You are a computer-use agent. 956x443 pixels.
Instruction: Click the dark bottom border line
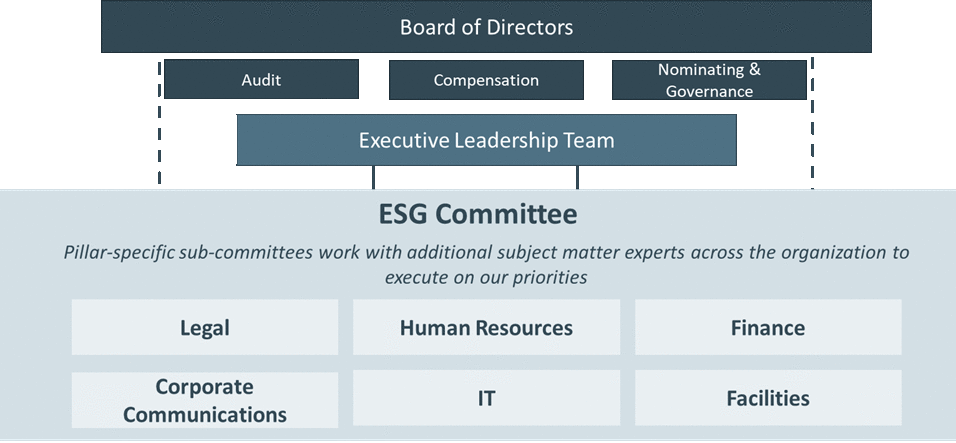point(478,439)
